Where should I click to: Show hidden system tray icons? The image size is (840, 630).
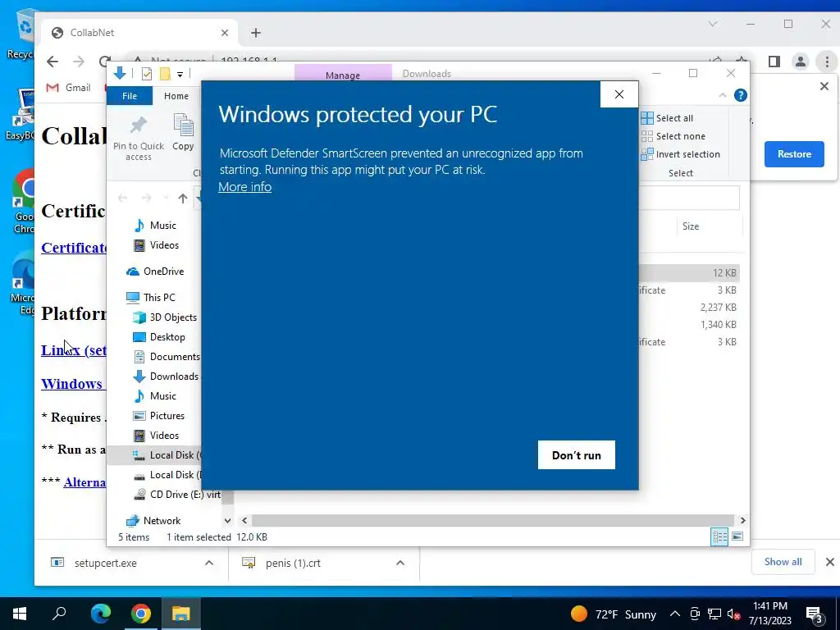pyautogui.click(x=675, y=614)
